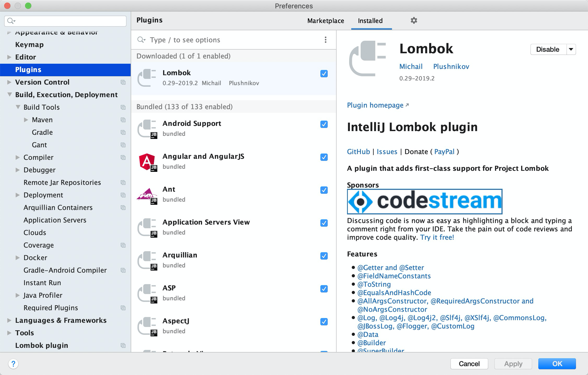The image size is (588, 375).
Task: Toggle the Arquillian plugin checkbox
Action: pos(324,256)
